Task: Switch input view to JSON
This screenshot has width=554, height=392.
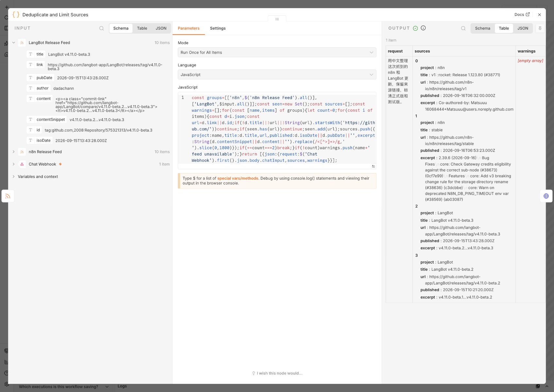Action: 161,28
